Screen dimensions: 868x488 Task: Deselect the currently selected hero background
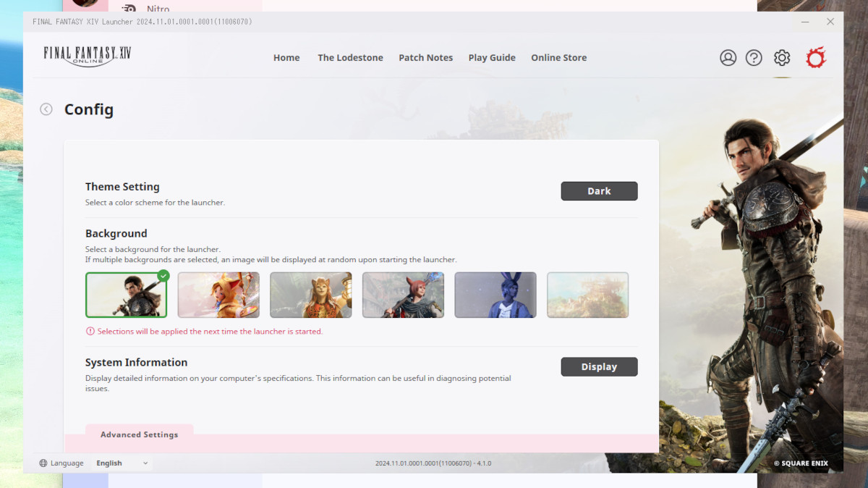[126, 295]
